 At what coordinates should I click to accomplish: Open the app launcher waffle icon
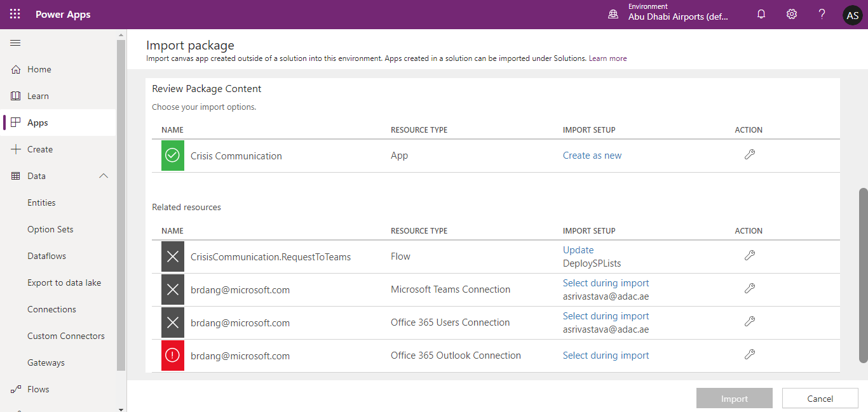(14, 14)
